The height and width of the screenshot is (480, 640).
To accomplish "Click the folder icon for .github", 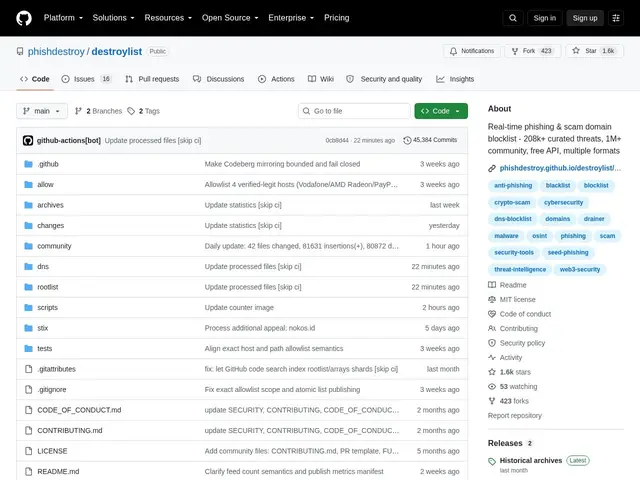I will [28, 164].
